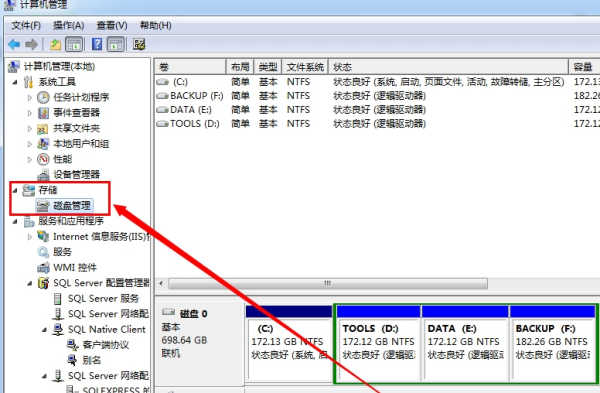Open the 查看(V) menu
Viewport: 600px width, 393px height.
tap(112, 26)
